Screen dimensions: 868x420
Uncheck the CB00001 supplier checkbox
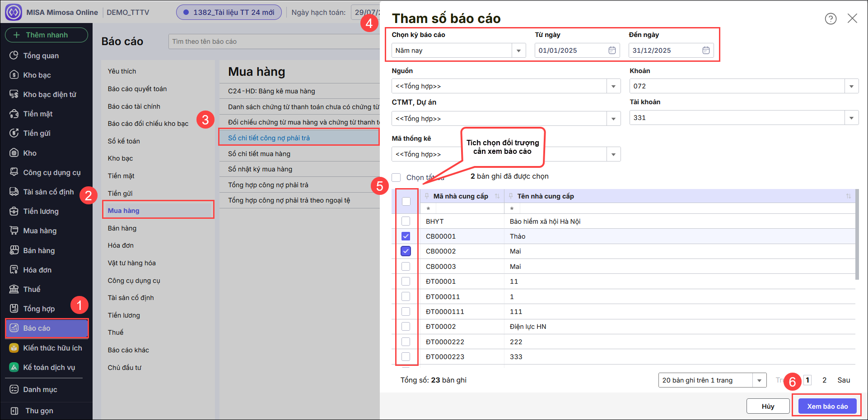click(x=406, y=236)
